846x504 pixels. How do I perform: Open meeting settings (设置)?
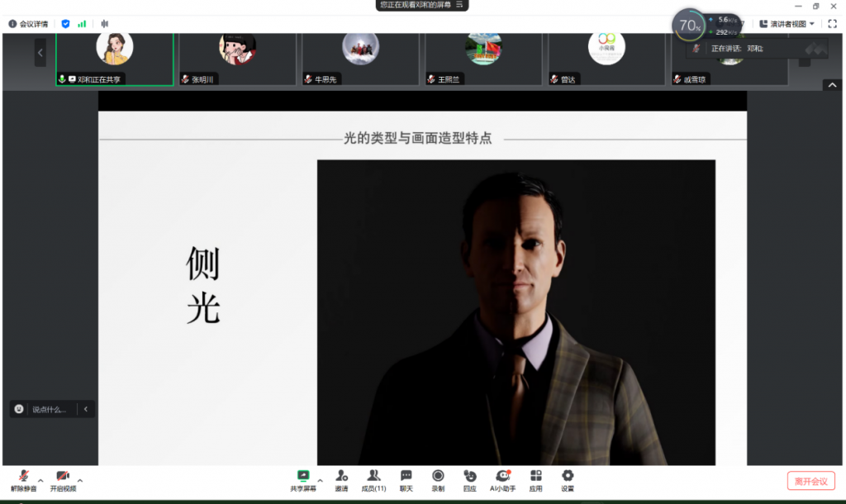tap(568, 479)
